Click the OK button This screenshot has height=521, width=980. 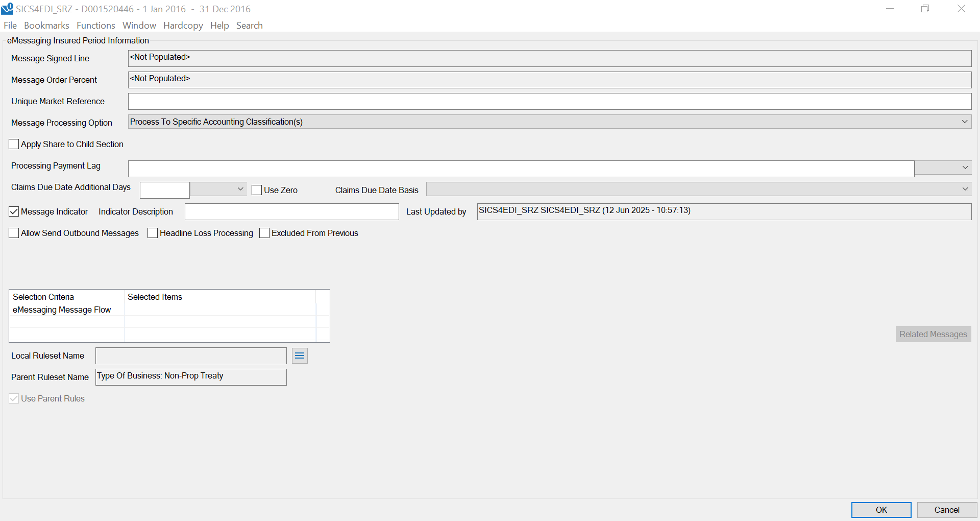(881, 510)
